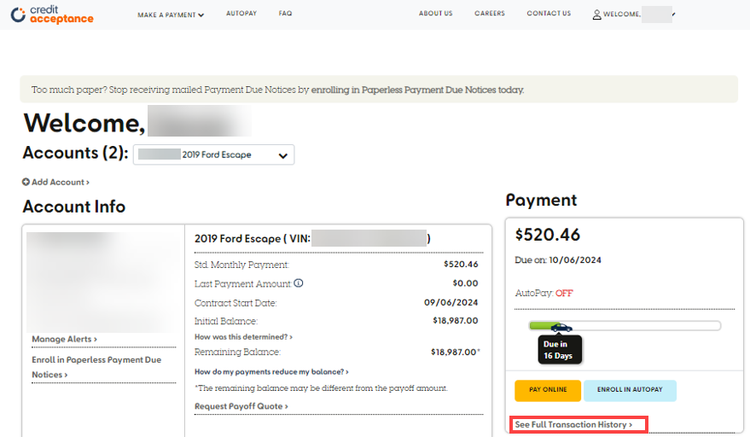Open See Full Transaction History link
Image resolution: width=750 pixels, height=437 pixels.
573,425
